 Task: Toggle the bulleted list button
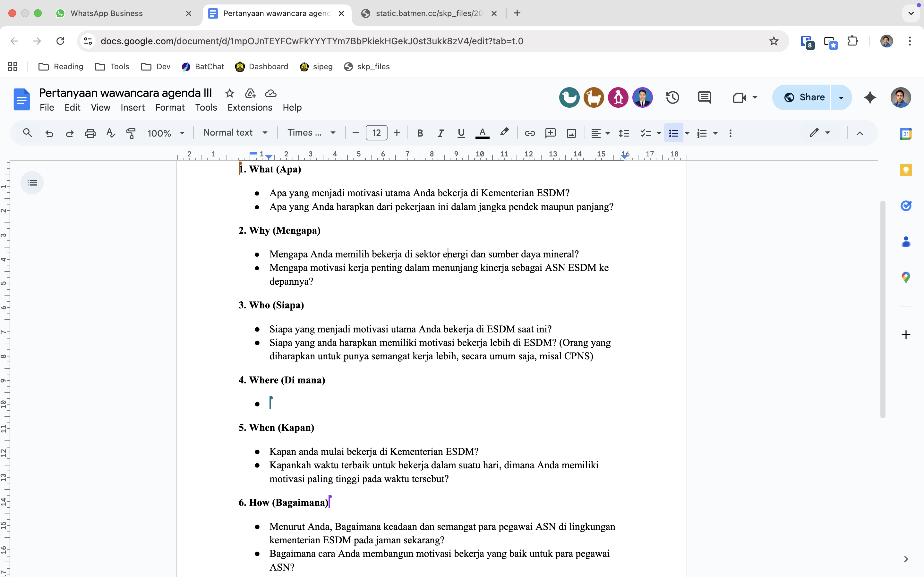click(673, 133)
